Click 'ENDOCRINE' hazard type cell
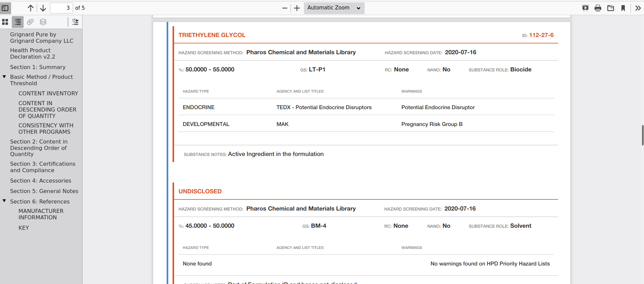The image size is (644, 284). click(x=199, y=107)
